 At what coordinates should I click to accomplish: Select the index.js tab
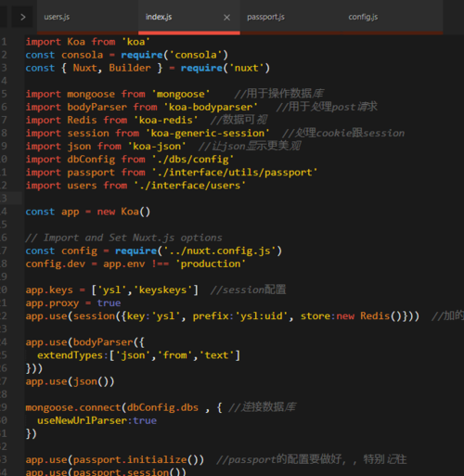pos(159,17)
